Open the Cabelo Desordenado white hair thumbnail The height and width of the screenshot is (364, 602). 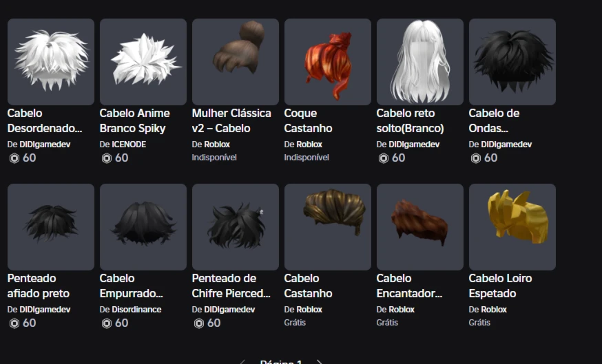pyautogui.click(x=51, y=62)
